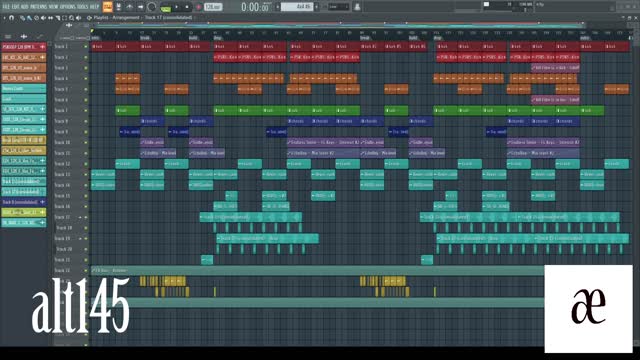The height and width of the screenshot is (360, 640).
Task: Click the CPU and memory monitor panel
Action: click(x=509, y=7)
